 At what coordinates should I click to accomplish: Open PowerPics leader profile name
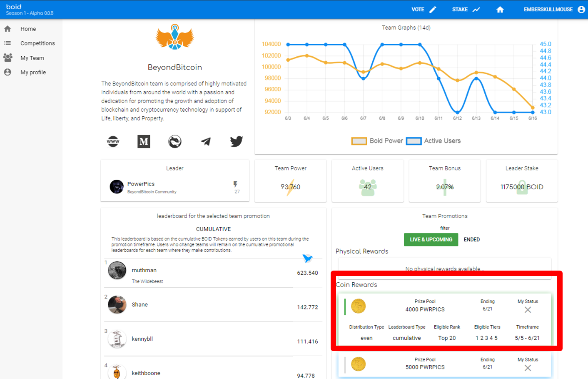pos(141,184)
